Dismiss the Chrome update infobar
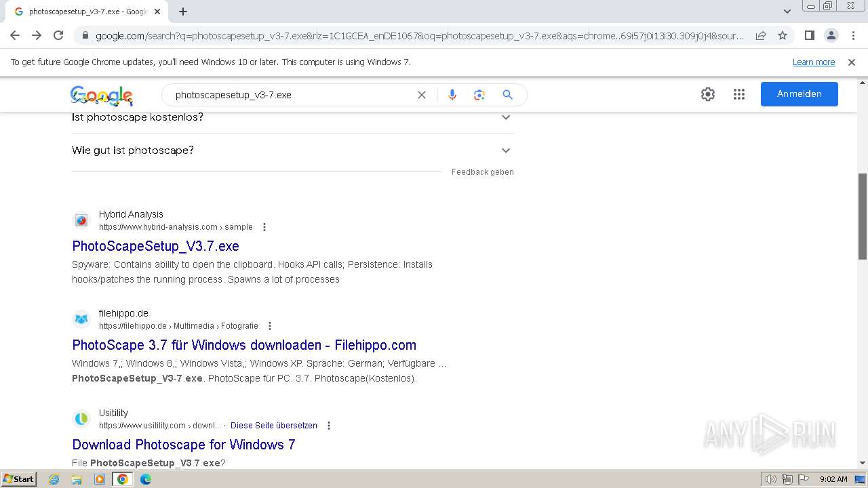This screenshot has width=868, height=488. coord(852,62)
